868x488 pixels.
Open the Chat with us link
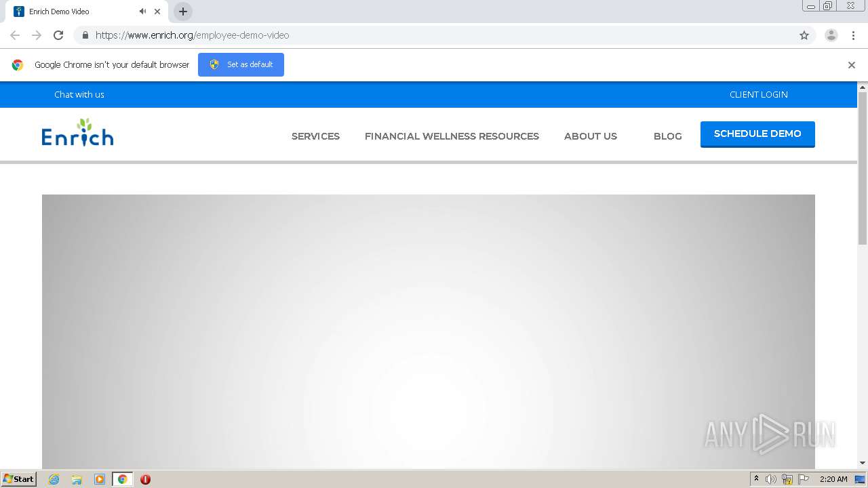tap(79, 94)
